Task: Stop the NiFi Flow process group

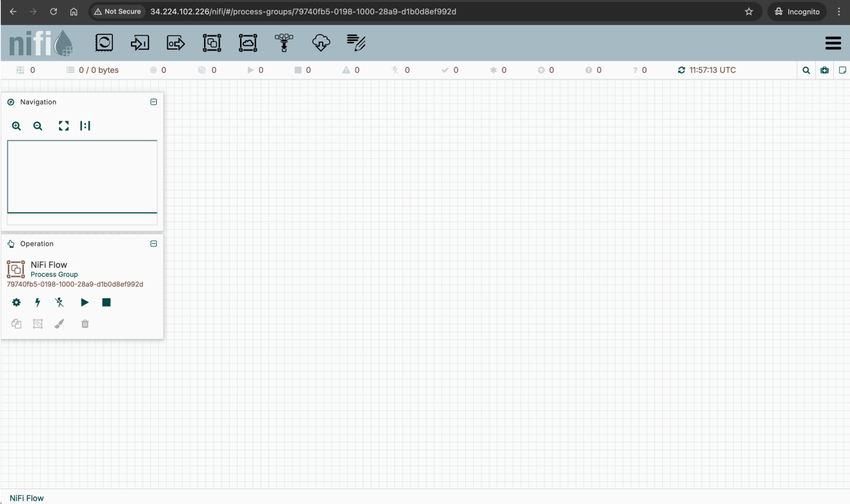Action: tap(106, 302)
